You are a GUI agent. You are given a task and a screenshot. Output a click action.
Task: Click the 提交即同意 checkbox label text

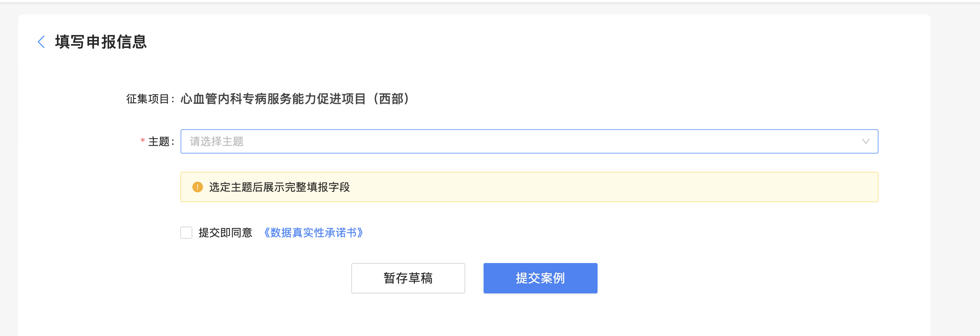click(x=225, y=233)
